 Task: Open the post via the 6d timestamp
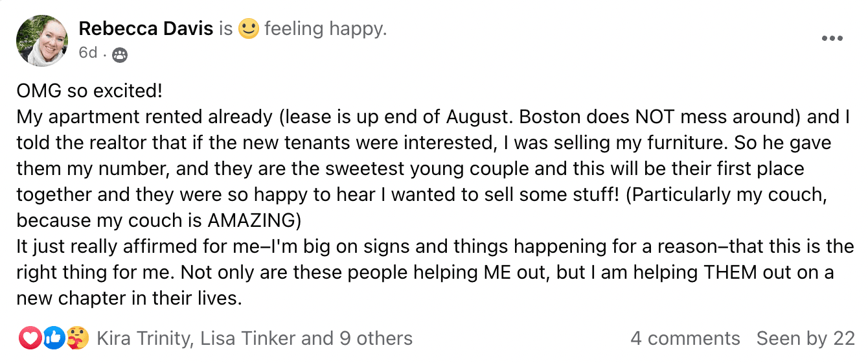[x=87, y=53]
